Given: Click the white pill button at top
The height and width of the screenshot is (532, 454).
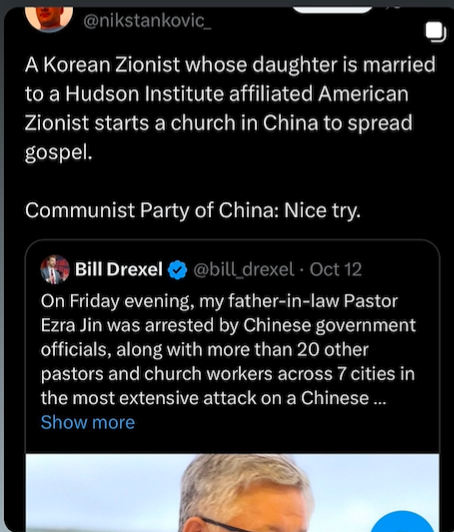Looking at the screenshot, I should pos(333,10).
